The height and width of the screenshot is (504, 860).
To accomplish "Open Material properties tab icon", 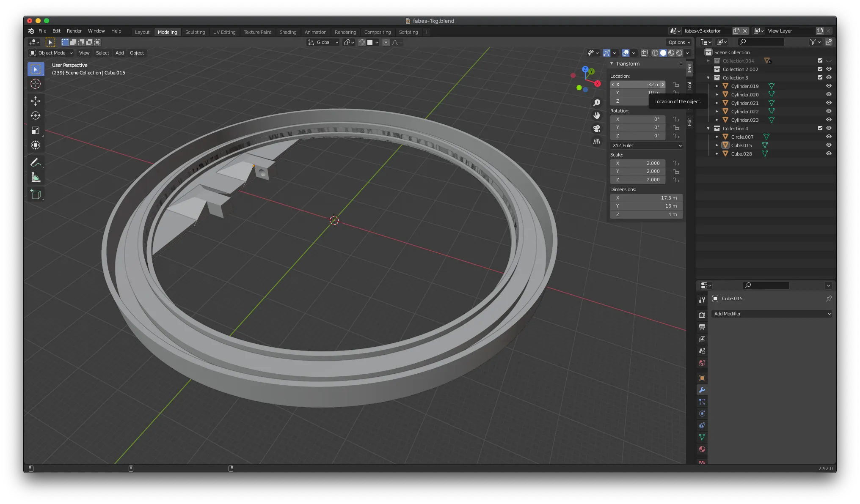I will coord(702,449).
